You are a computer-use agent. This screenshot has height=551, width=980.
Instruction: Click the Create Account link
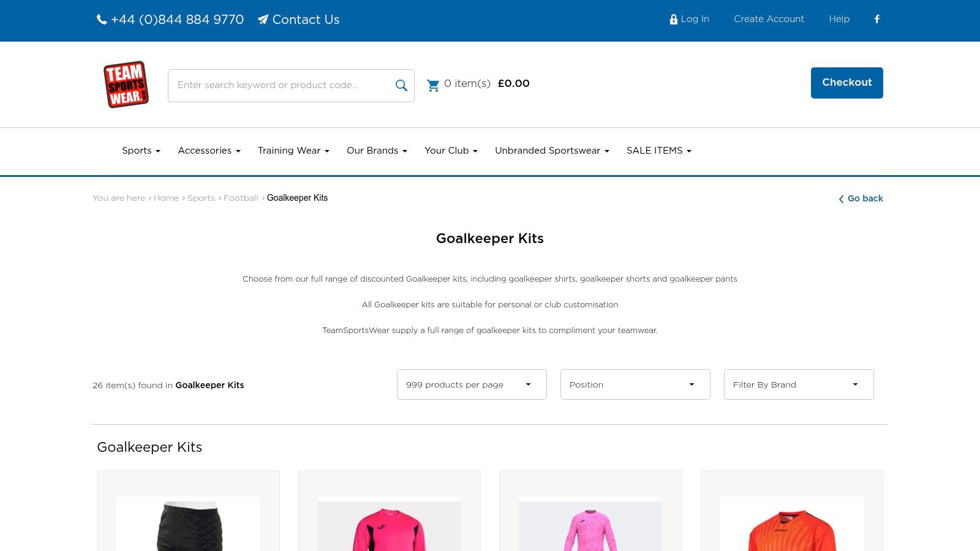point(769,19)
